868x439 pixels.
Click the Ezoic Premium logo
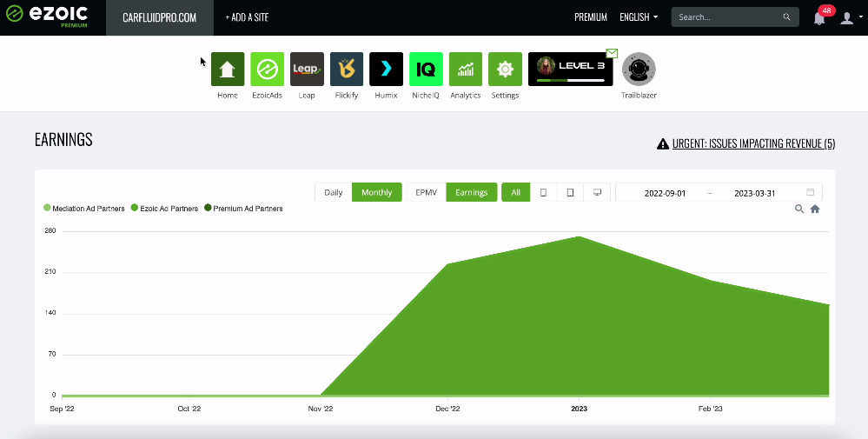47,17
